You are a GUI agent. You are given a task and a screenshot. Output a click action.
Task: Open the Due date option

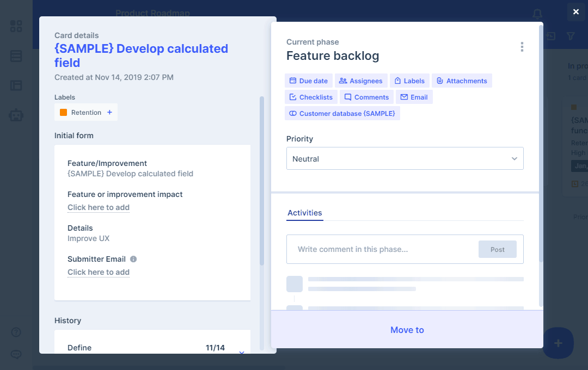tap(308, 81)
